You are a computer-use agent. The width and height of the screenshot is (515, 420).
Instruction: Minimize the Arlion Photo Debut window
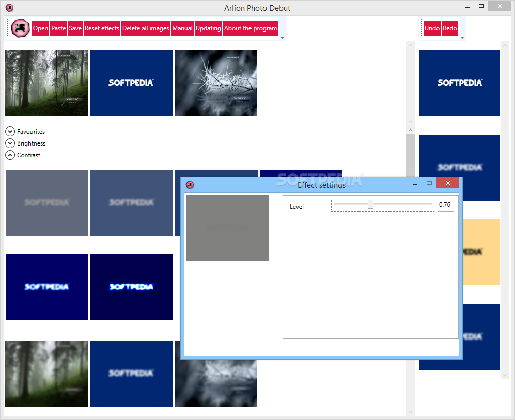click(467, 7)
